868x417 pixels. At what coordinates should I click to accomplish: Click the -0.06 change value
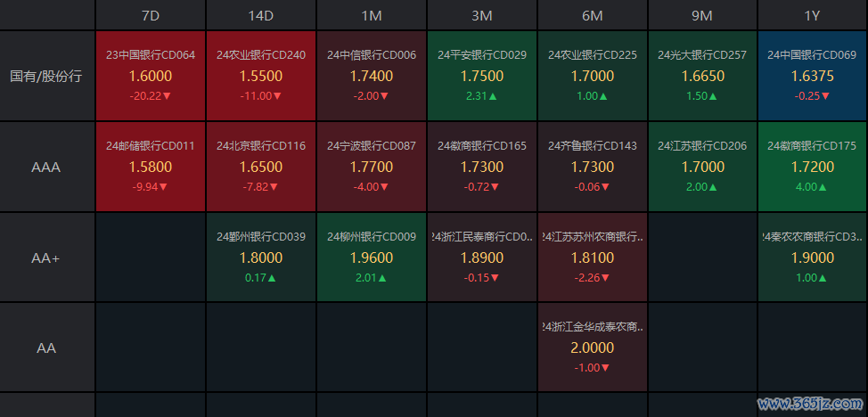coord(593,186)
